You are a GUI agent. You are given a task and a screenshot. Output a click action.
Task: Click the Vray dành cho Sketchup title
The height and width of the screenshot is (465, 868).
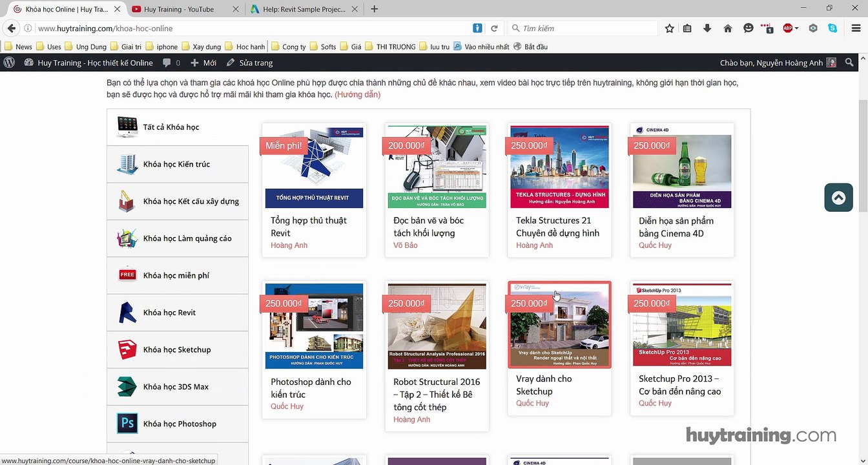click(544, 385)
